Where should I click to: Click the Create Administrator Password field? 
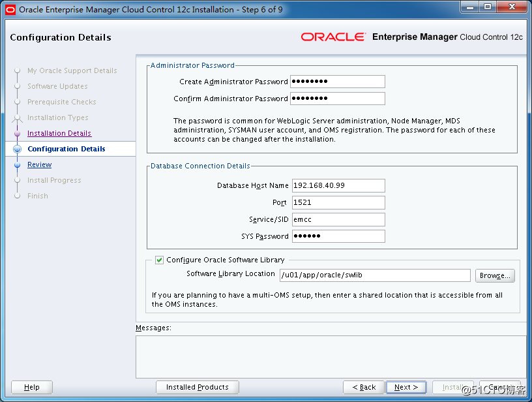pyautogui.click(x=337, y=82)
